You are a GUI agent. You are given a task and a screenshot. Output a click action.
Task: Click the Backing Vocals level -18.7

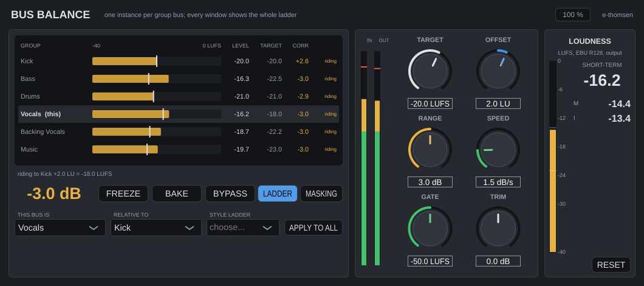tap(242, 131)
